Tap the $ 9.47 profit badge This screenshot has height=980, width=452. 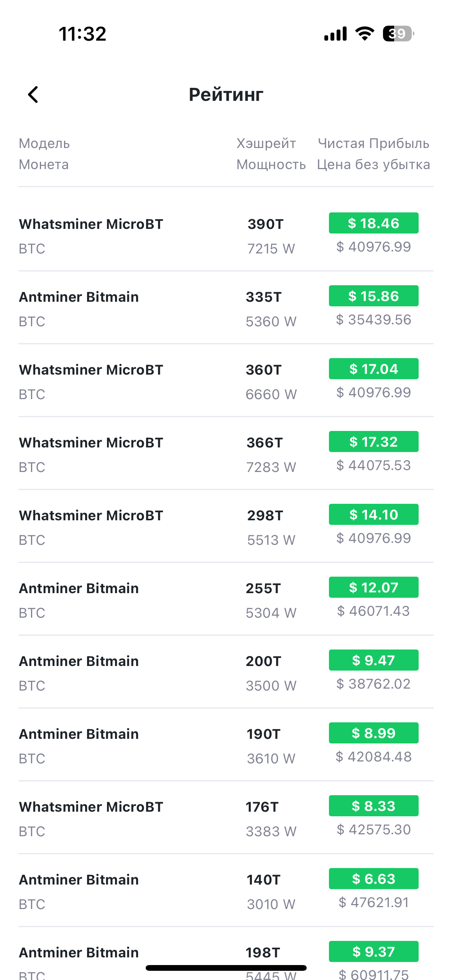click(x=373, y=660)
